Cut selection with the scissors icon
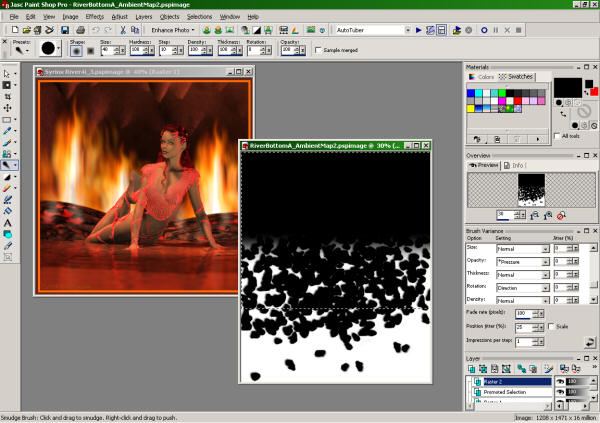The height and width of the screenshot is (423, 600). tap(123, 30)
